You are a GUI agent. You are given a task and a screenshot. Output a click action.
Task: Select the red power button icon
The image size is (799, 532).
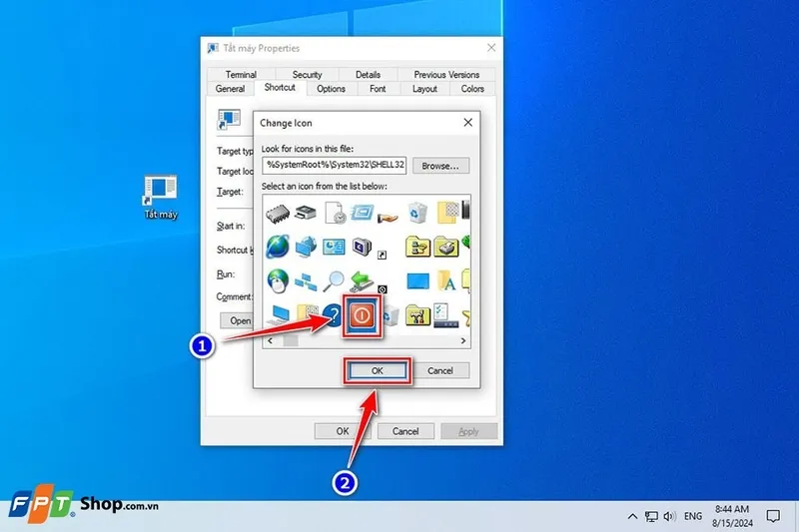pyautogui.click(x=362, y=314)
